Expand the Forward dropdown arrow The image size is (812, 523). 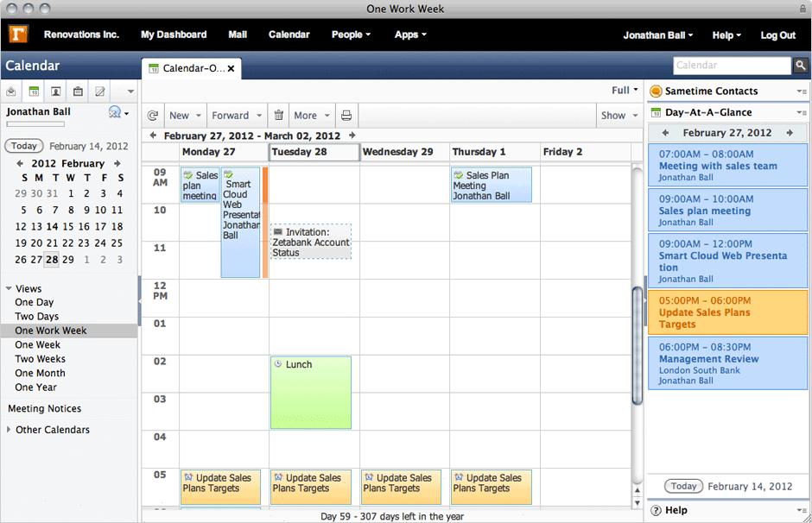click(259, 116)
